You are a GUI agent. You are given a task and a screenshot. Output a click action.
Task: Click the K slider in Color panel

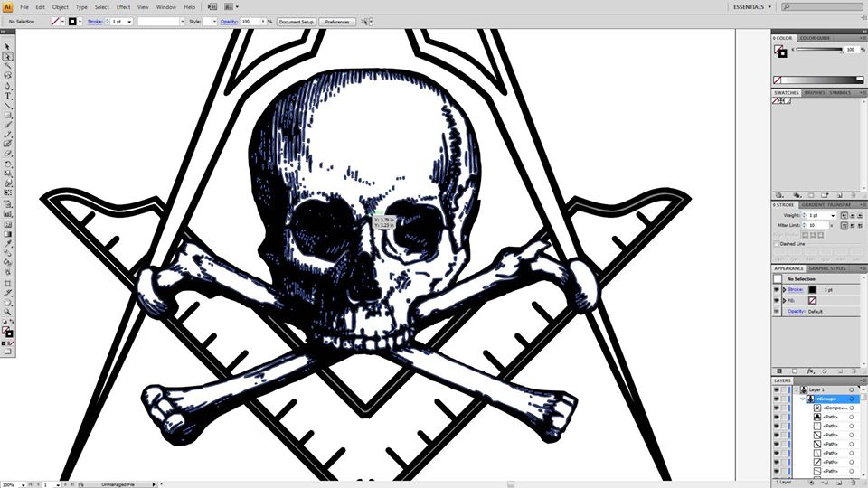tap(819, 50)
